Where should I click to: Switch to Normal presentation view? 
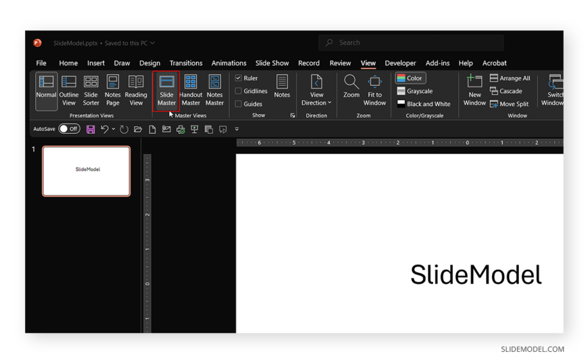pyautogui.click(x=46, y=91)
